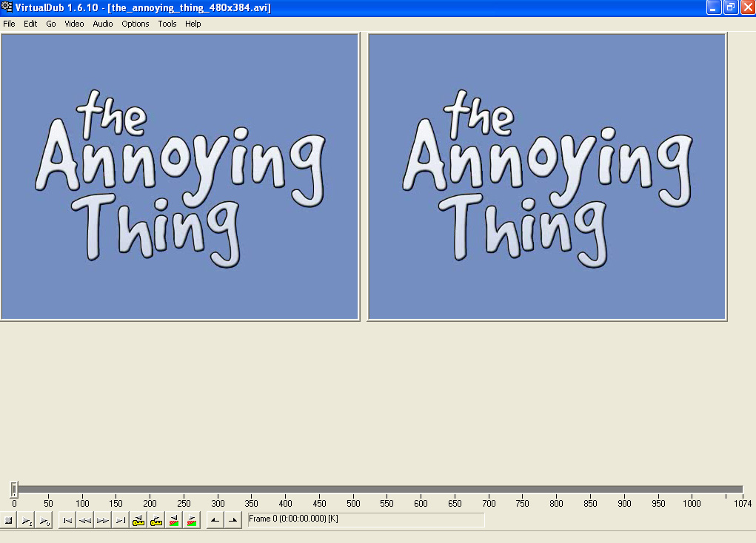Click the Frame 0 position field
Screen dimensions: 756x543
click(x=366, y=519)
